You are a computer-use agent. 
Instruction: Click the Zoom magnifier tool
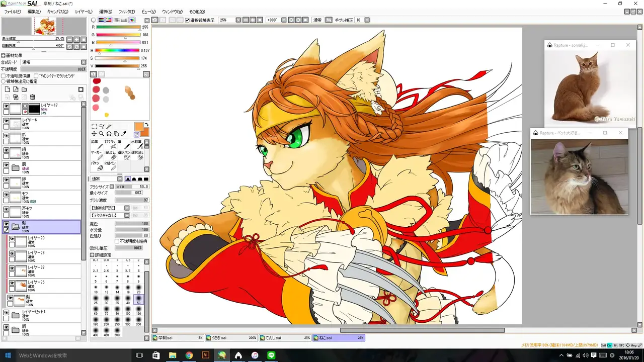pos(101,134)
